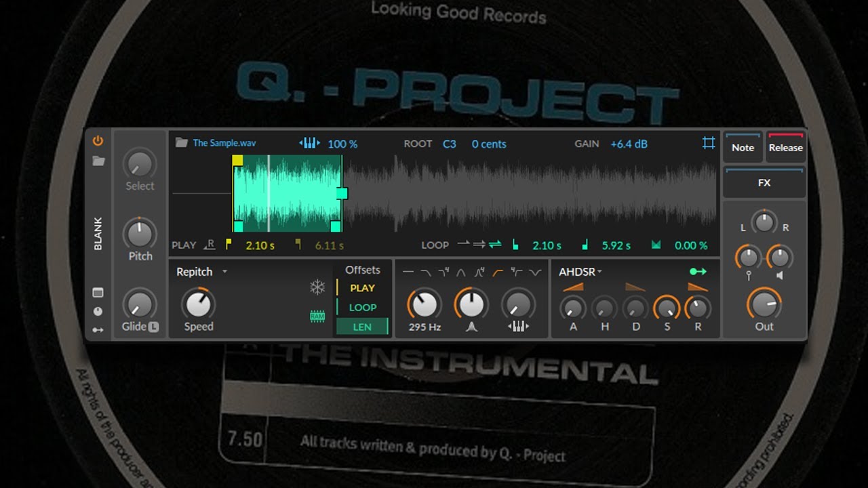Screen dimensions: 868x488
Task: Select the LEN offsets tab
Action: [363, 327]
